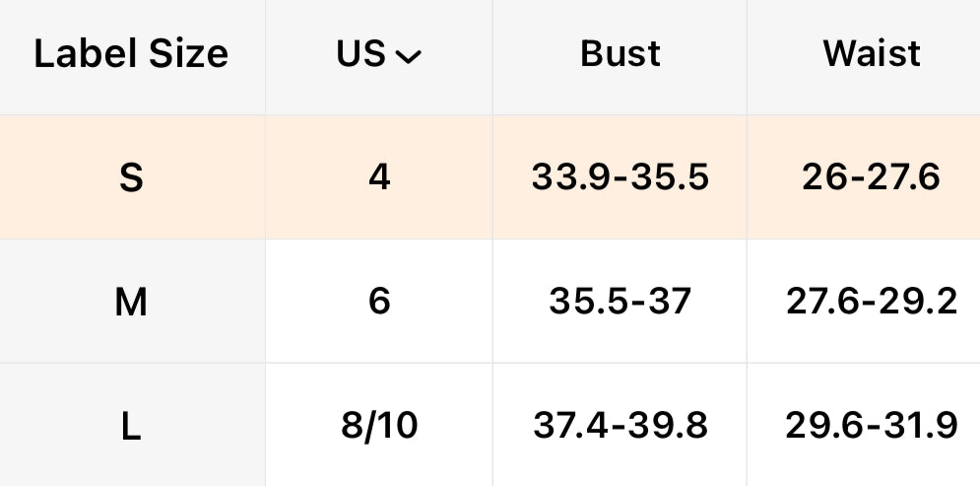The height and width of the screenshot is (486, 980).
Task: Click the Label Size column header
Action: 131,54
